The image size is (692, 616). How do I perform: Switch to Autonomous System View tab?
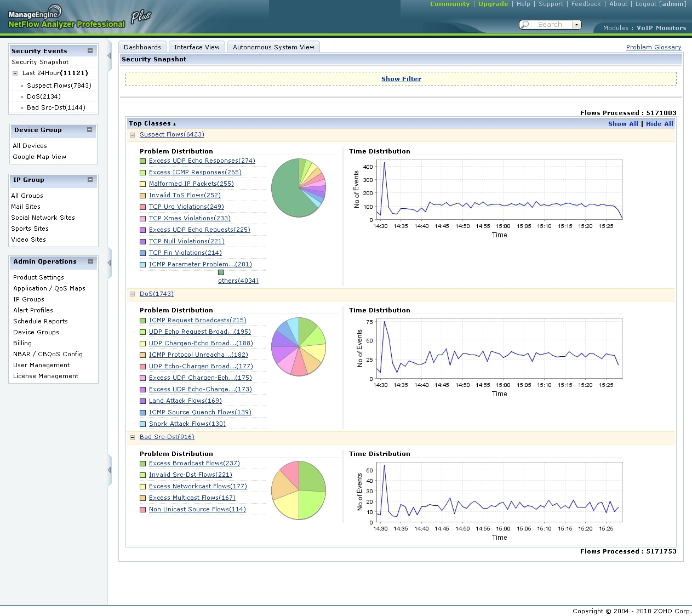273,47
